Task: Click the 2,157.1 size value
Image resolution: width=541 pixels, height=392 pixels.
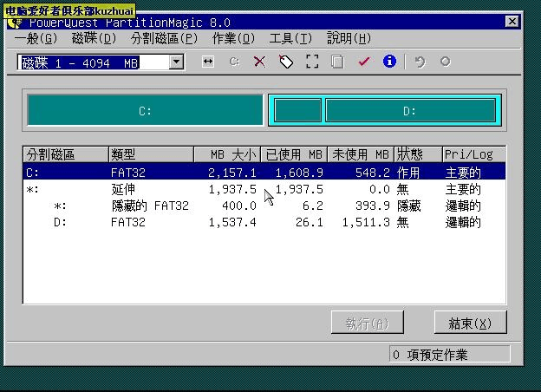Action: click(x=232, y=173)
